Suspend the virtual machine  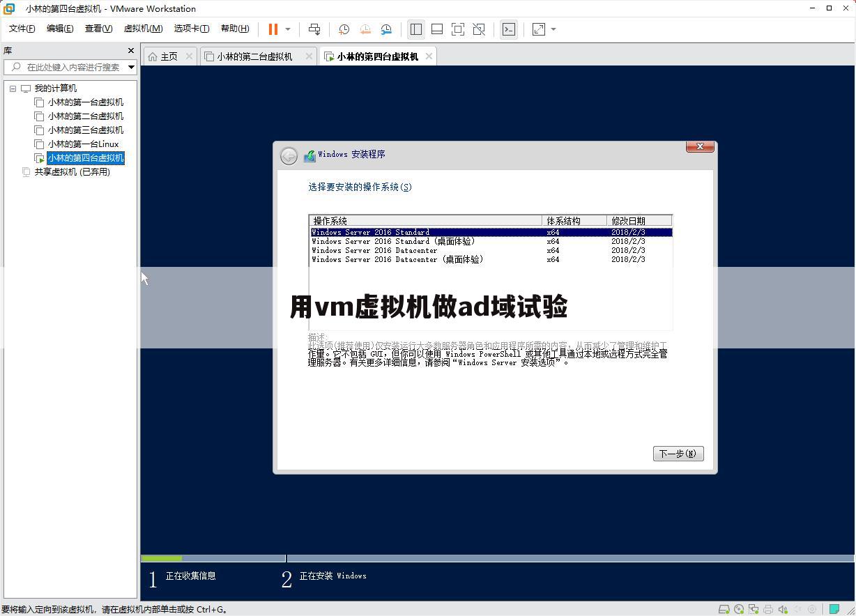(272, 29)
